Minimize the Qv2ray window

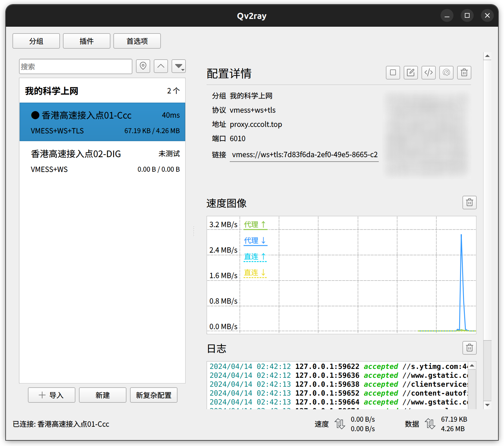tap(447, 15)
